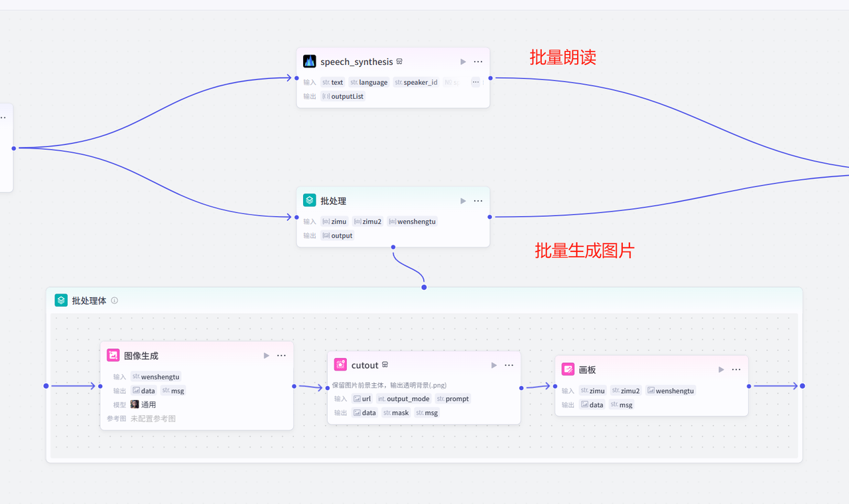Screen dimensions: 849x504
Task: Click the top port of the 批处理体 container
Action: (x=424, y=287)
